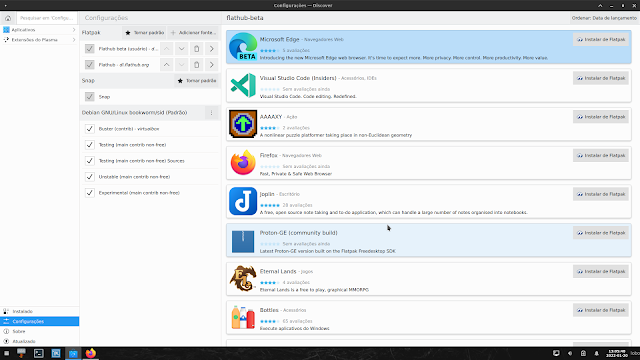The image size is (640, 360).
Task: Click Adicionar fonte button
Action: pos(193,33)
